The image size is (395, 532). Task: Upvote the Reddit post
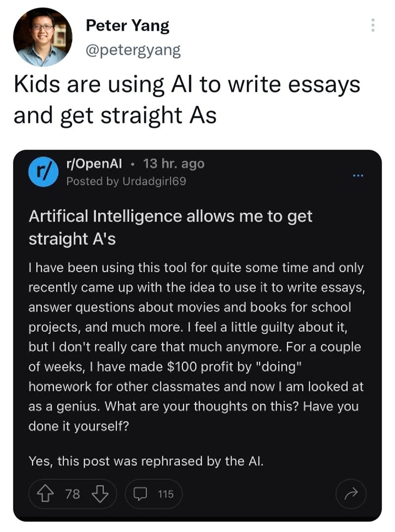pos(46,494)
